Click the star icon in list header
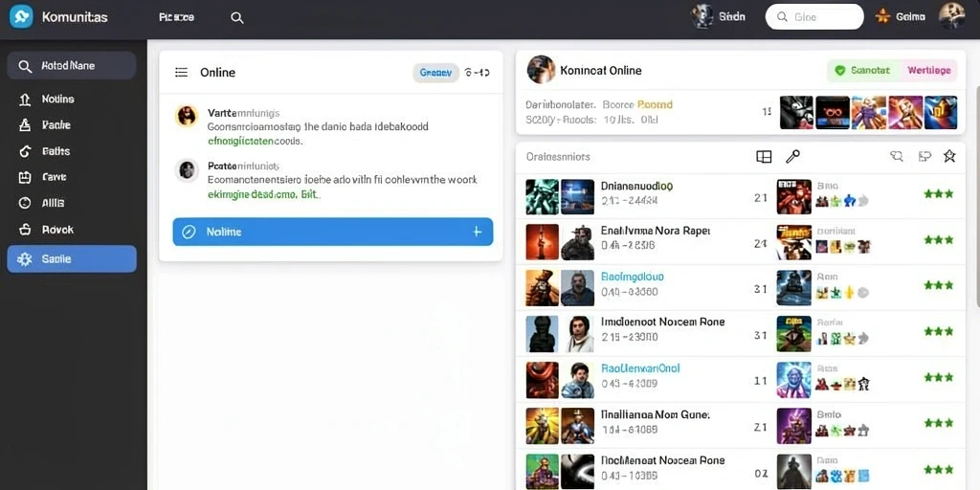The width and height of the screenshot is (980, 490). (x=949, y=156)
